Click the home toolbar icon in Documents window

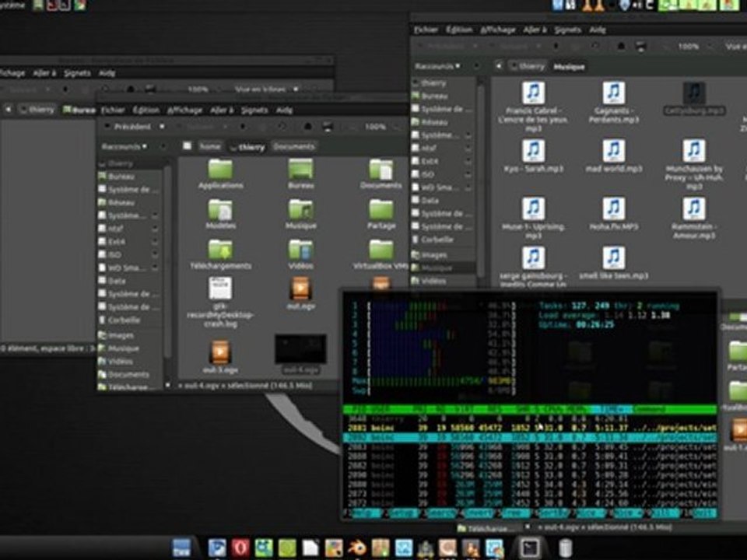click(x=308, y=127)
